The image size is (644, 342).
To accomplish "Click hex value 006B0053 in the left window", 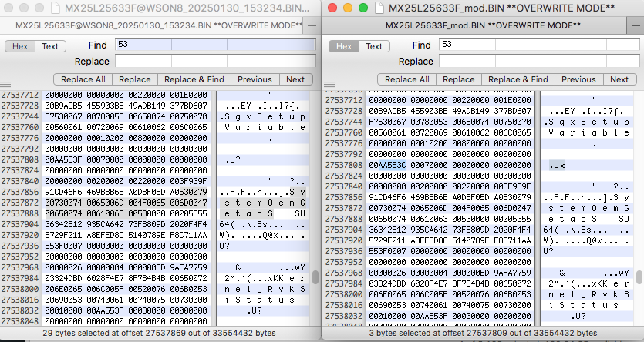I will tap(188, 289).
